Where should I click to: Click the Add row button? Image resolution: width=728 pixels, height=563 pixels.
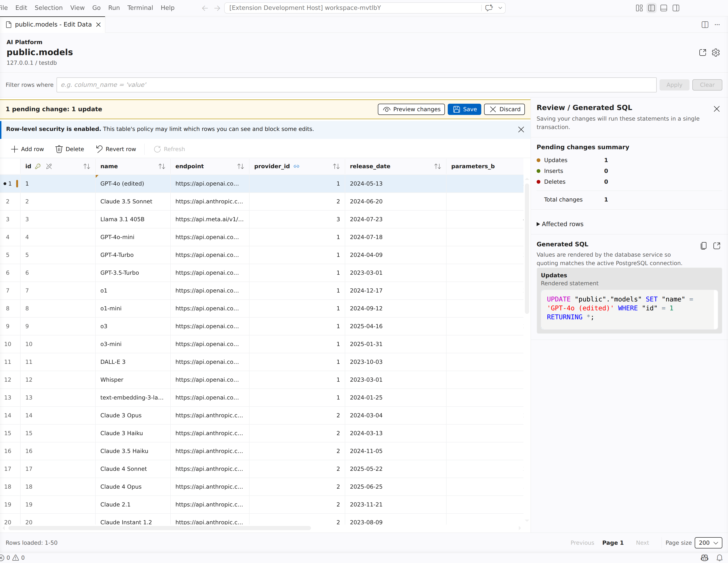[x=27, y=149]
